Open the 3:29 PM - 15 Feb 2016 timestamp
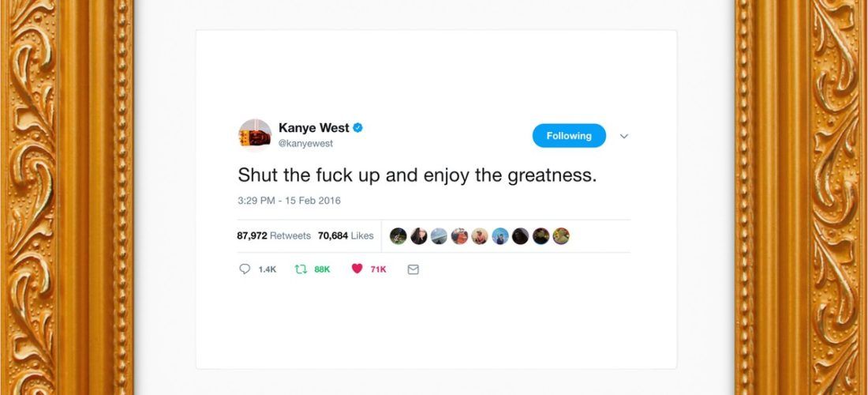This screenshot has height=395, width=868. tap(289, 201)
